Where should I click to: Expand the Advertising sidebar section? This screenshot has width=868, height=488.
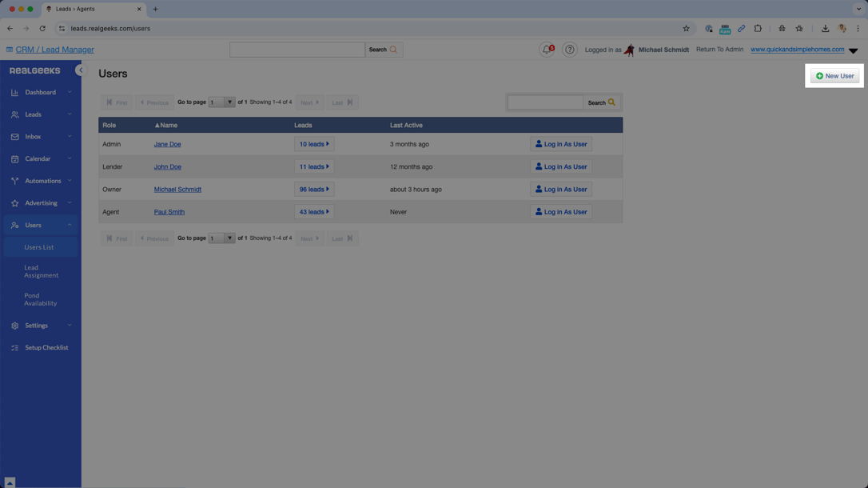[40, 203]
